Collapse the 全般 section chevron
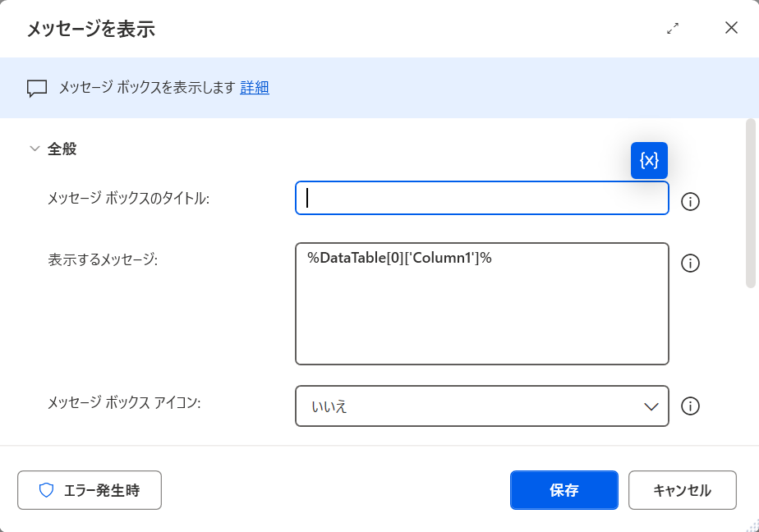Image resolution: width=759 pixels, height=532 pixels. tap(34, 149)
